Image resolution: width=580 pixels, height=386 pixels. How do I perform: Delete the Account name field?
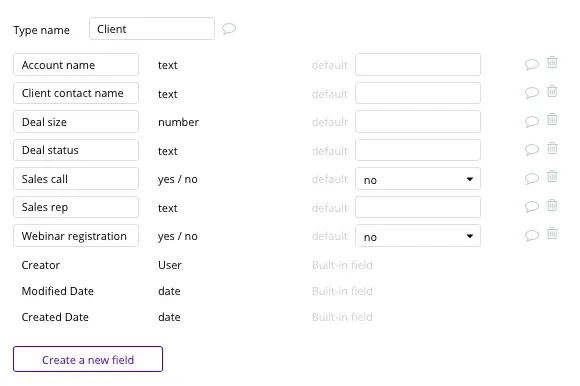552,62
